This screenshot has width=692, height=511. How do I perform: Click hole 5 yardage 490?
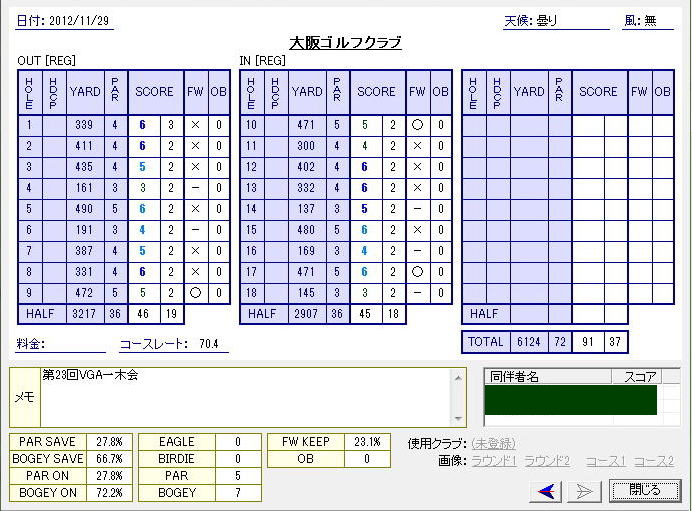pyautogui.click(x=84, y=209)
